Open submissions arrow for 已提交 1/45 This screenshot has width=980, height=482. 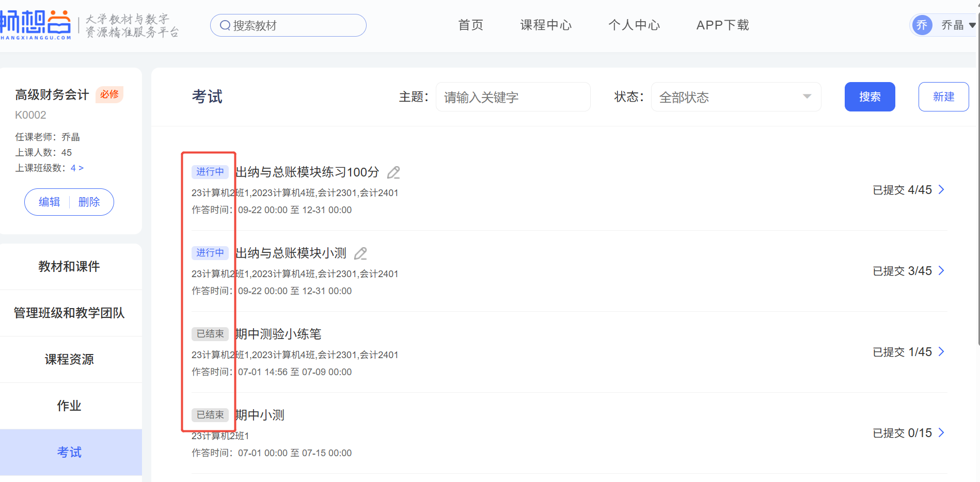tap(941, 352)
